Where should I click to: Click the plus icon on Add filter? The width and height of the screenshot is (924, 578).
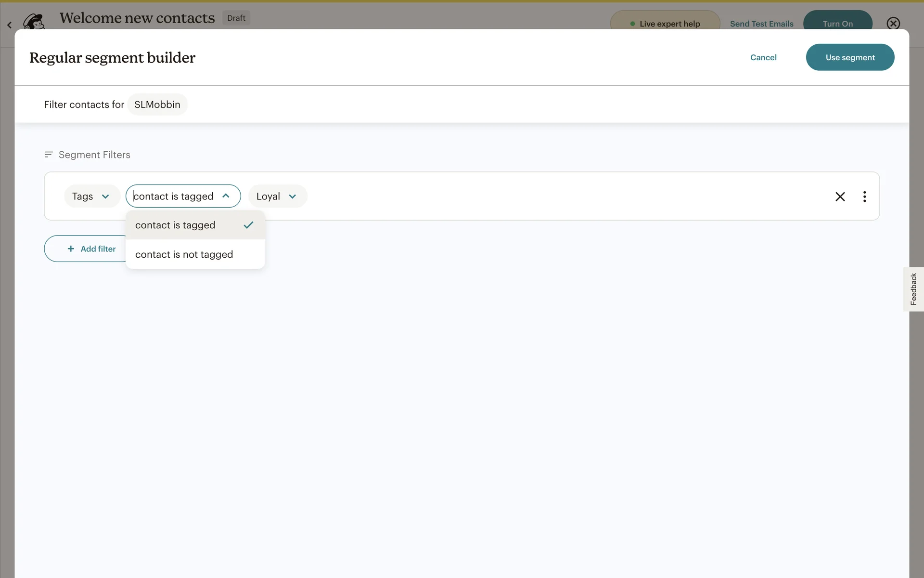71,249
